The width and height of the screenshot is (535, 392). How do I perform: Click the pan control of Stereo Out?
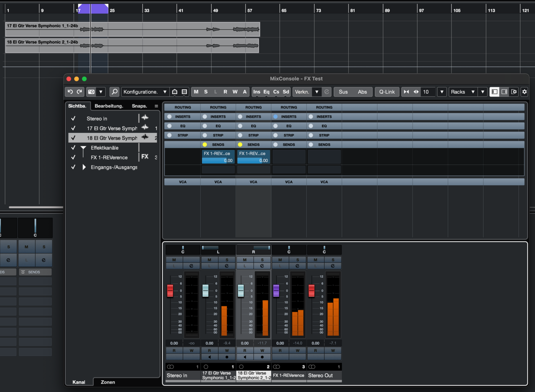pos(324,250)
